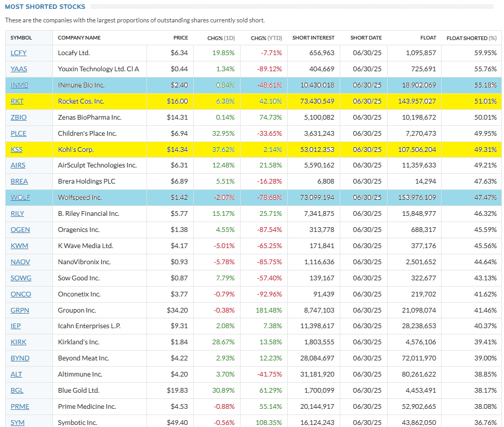504x427 pixels.
Task: Click Groupon's 181.48% YTD change
Action: click(269, 310)
